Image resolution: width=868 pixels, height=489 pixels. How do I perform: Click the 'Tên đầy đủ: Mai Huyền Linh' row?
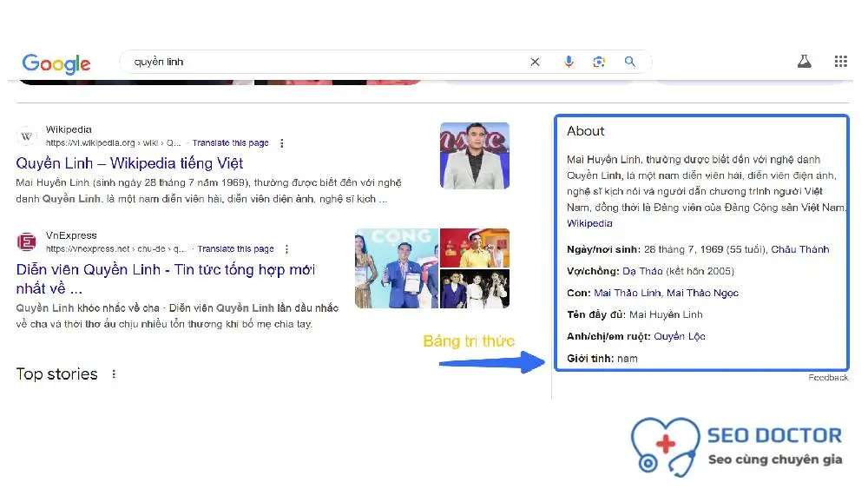pos(635,314)
